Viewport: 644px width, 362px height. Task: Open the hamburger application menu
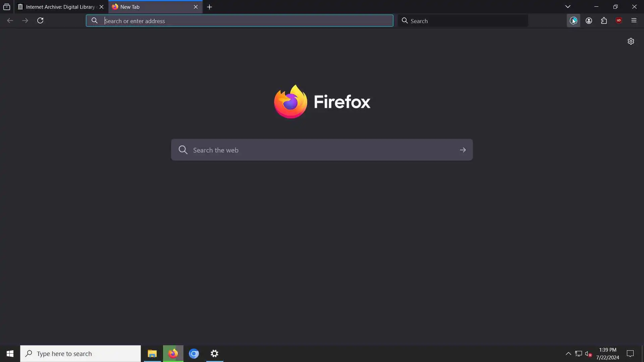(x=634, y=21)
